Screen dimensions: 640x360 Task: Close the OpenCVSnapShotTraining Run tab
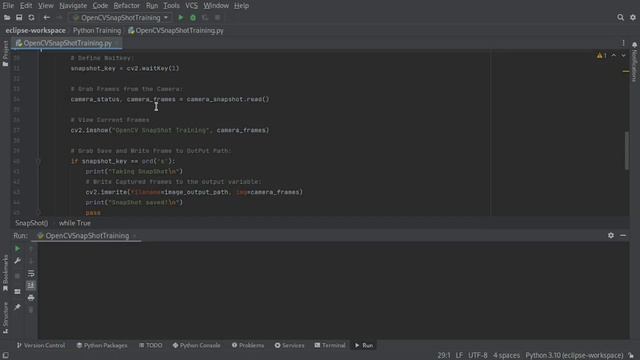pos(134,236)
